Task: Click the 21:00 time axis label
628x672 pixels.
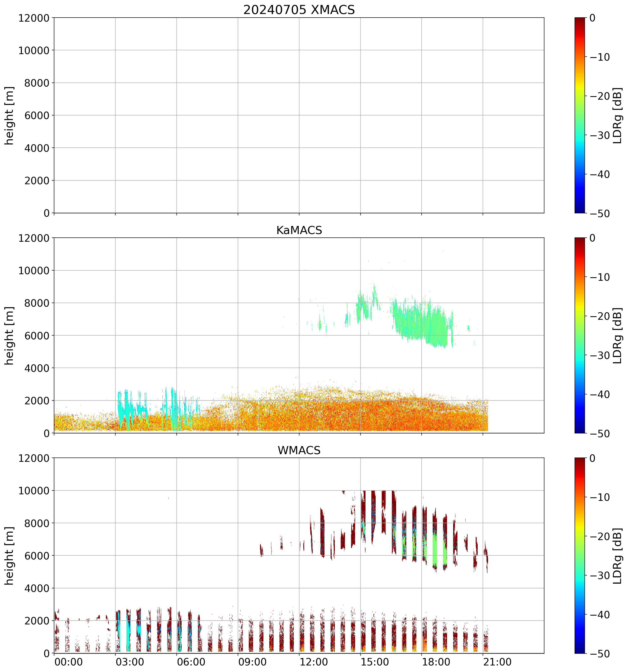Action: (x=497, y=662)
